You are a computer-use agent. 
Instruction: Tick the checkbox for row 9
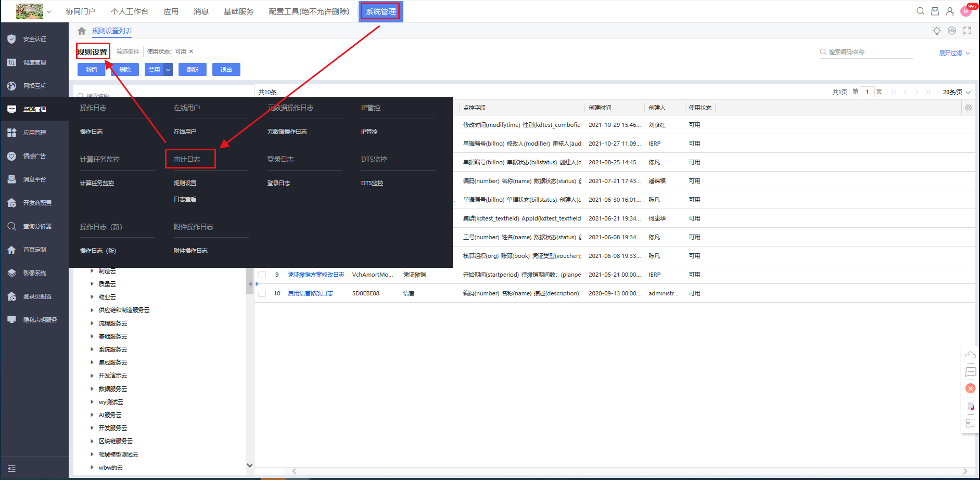[x=262, y=275]
